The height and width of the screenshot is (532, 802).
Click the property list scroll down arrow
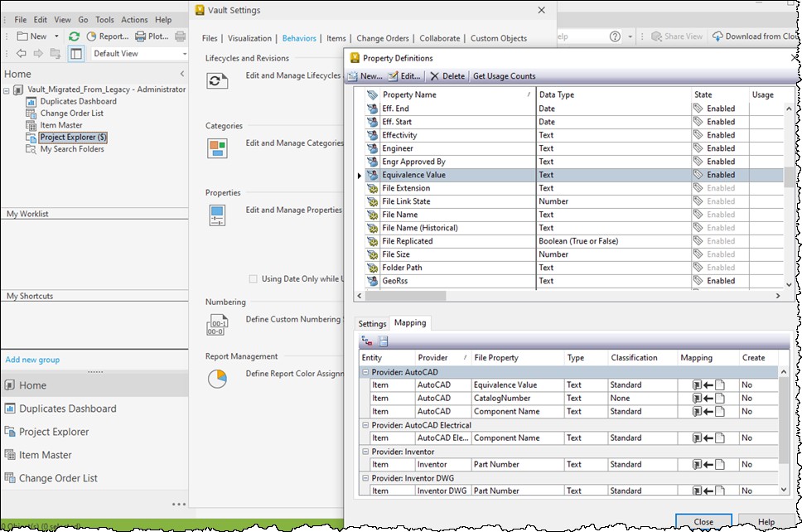point(789,284)
